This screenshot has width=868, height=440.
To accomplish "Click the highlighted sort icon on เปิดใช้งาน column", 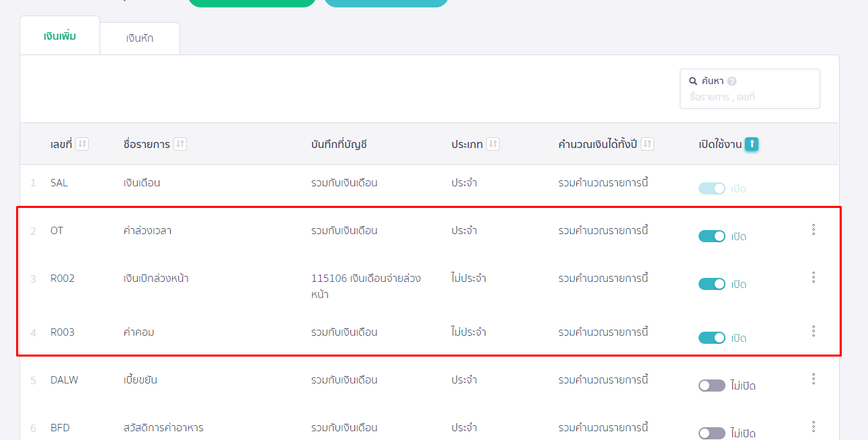I will coord(752,143).
